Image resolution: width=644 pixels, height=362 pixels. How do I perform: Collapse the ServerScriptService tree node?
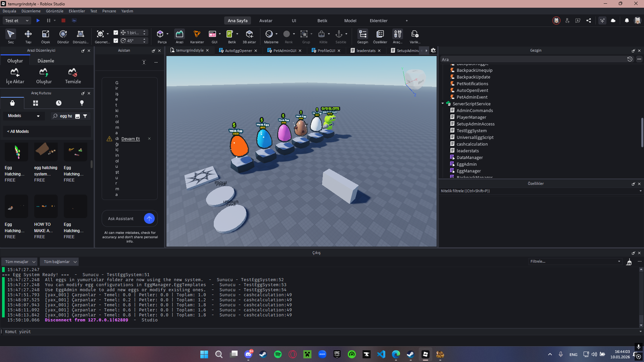click(443, 104)
